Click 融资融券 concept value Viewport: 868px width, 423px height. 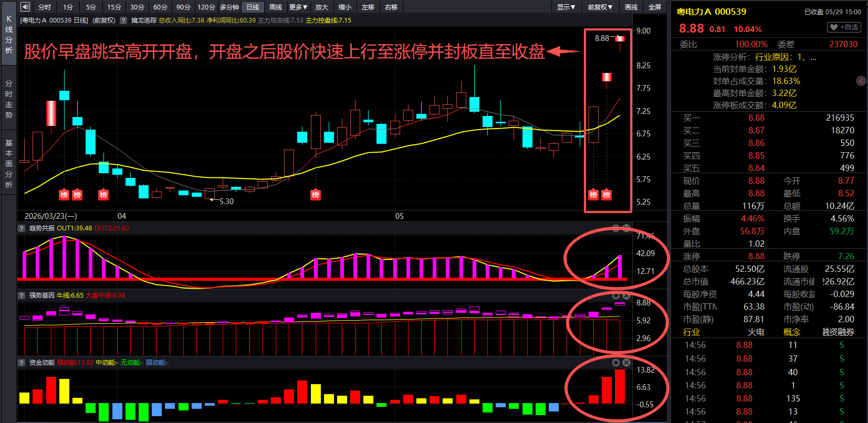tap(838, 332)
